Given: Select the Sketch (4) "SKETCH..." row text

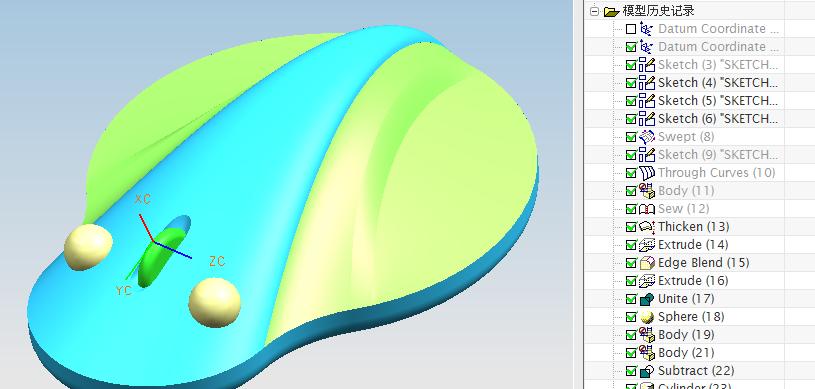Looking at the screenshot, I should tap(718, 83).
